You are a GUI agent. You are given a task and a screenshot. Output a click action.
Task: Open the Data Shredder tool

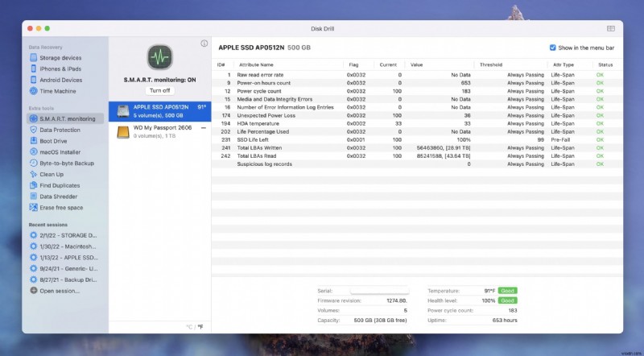point(58,197)
